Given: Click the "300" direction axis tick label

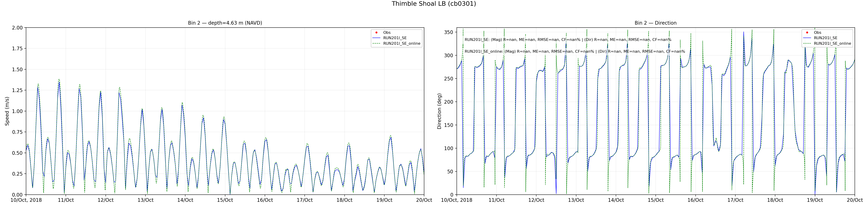Looking at the screenshot, I should point(449,55).
